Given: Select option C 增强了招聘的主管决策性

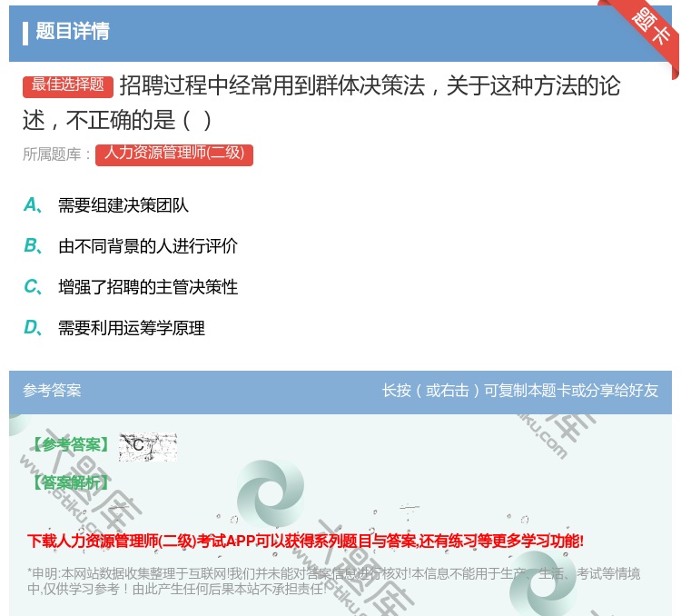Looking at the screenshot, I should 148,287.
